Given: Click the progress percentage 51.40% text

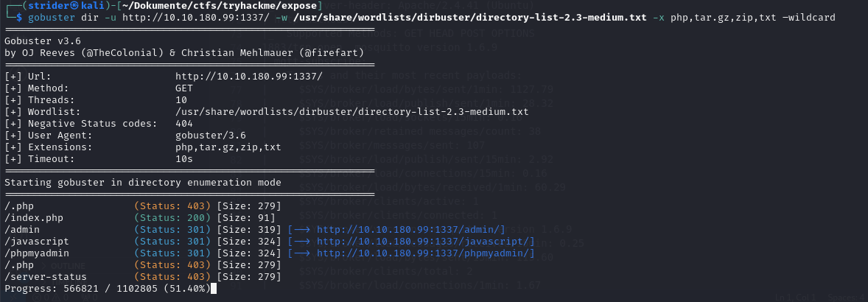Looking at the screenshot, I should pos(188,288).
